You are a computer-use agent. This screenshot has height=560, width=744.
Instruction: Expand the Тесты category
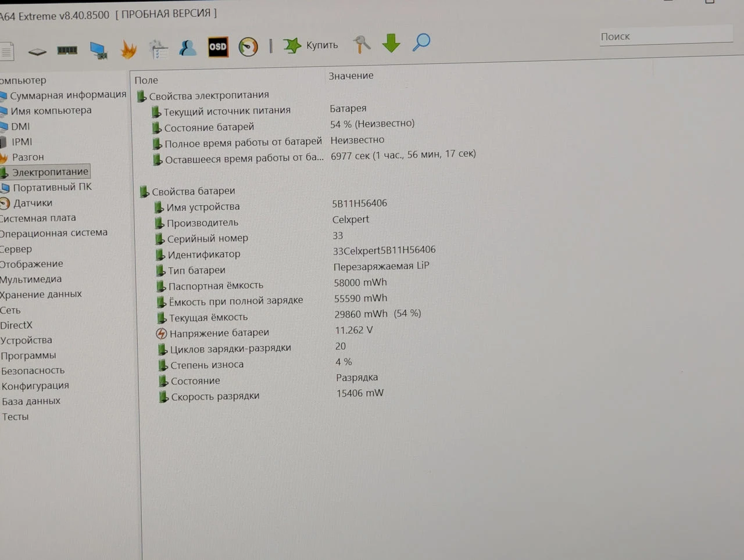coord(15,417)
